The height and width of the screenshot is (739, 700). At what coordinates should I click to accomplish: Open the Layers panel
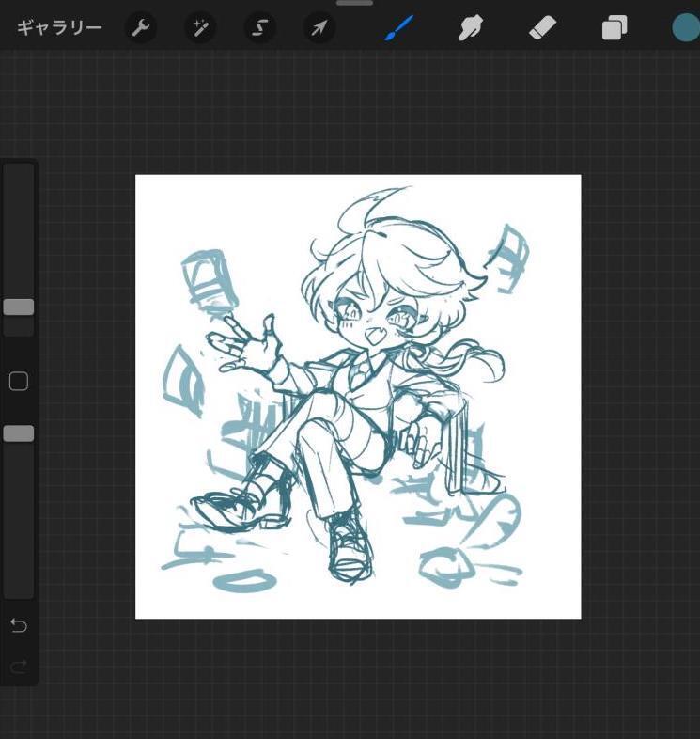coord(614,28)
